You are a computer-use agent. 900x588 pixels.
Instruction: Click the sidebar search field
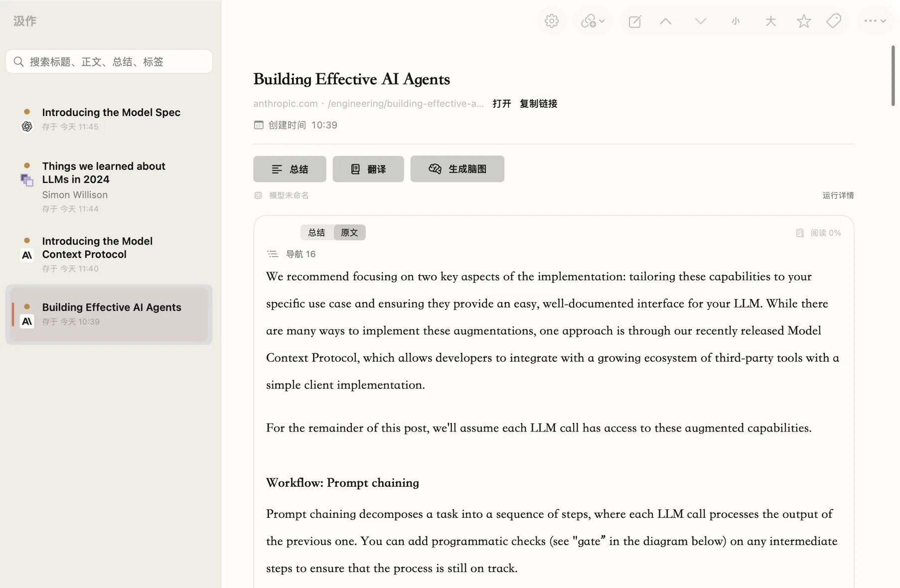coord(109,61)
